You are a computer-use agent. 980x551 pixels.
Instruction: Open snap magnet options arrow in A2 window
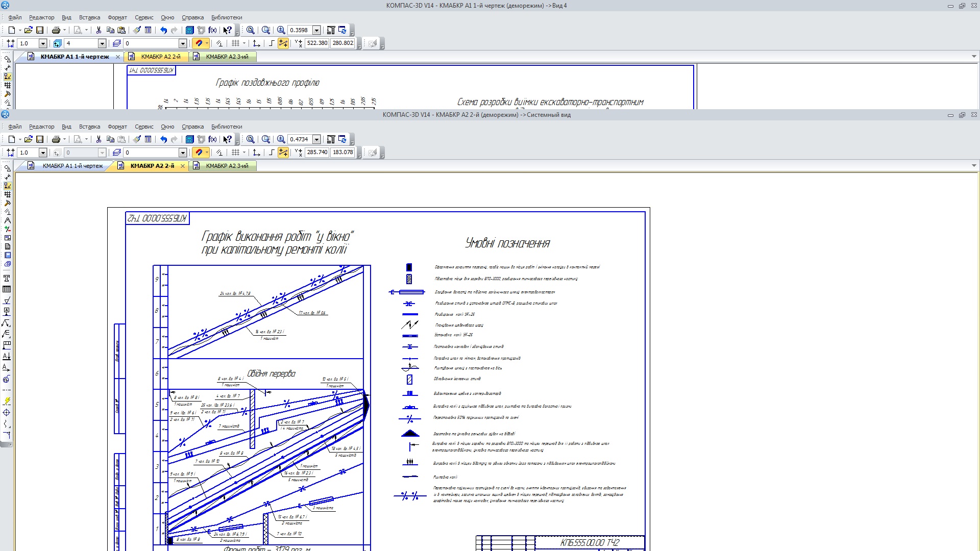point(207,153)
